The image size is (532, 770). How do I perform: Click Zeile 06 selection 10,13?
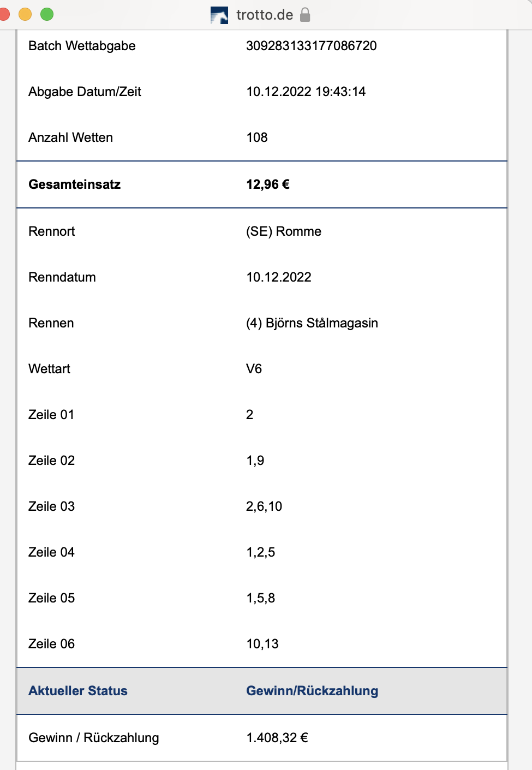point(262,644)
